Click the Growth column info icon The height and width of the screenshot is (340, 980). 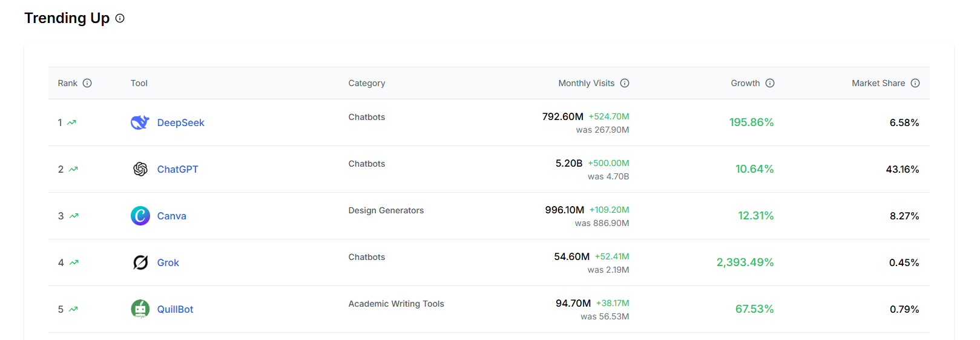(770, 83)
